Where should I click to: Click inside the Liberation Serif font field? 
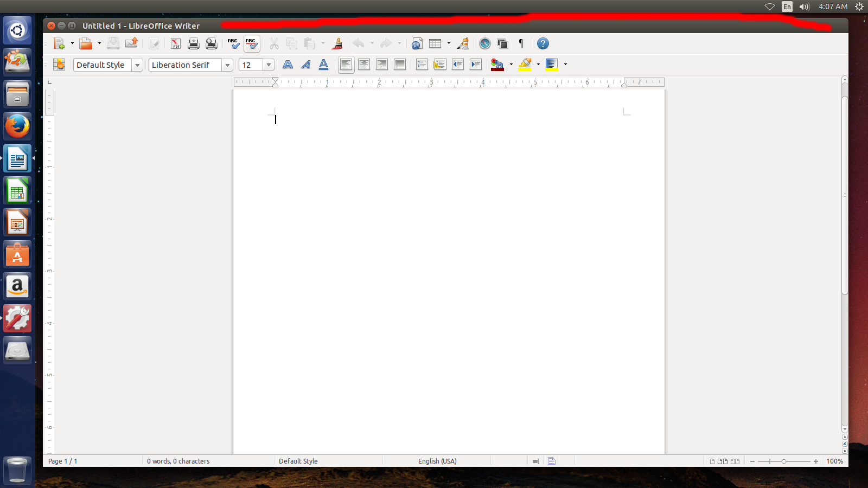186,65
